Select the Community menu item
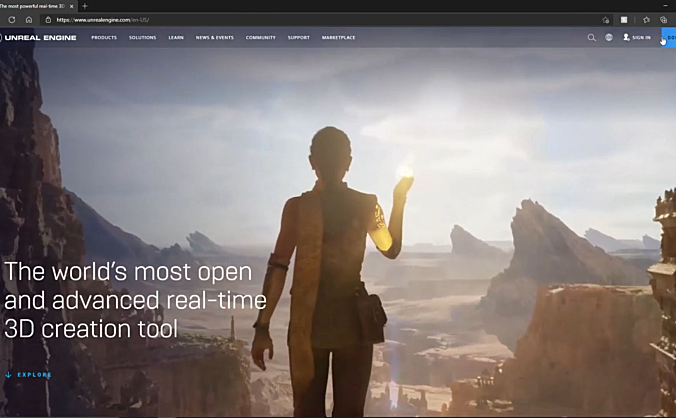 click(x=260, y=38)
